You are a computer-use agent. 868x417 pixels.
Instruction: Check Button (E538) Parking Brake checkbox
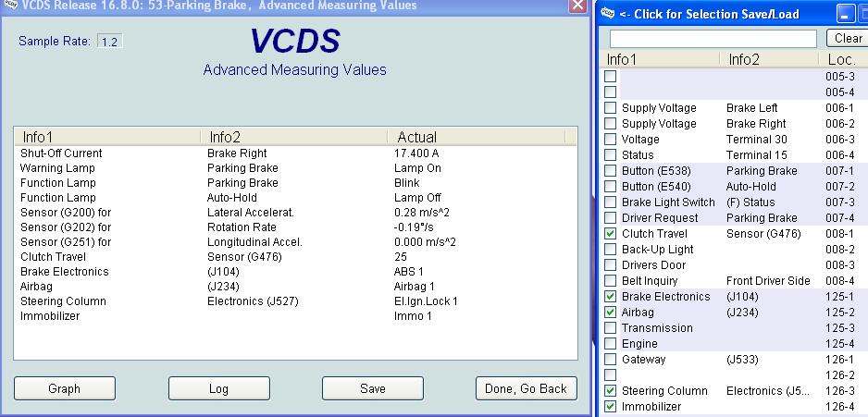point(610,171)
